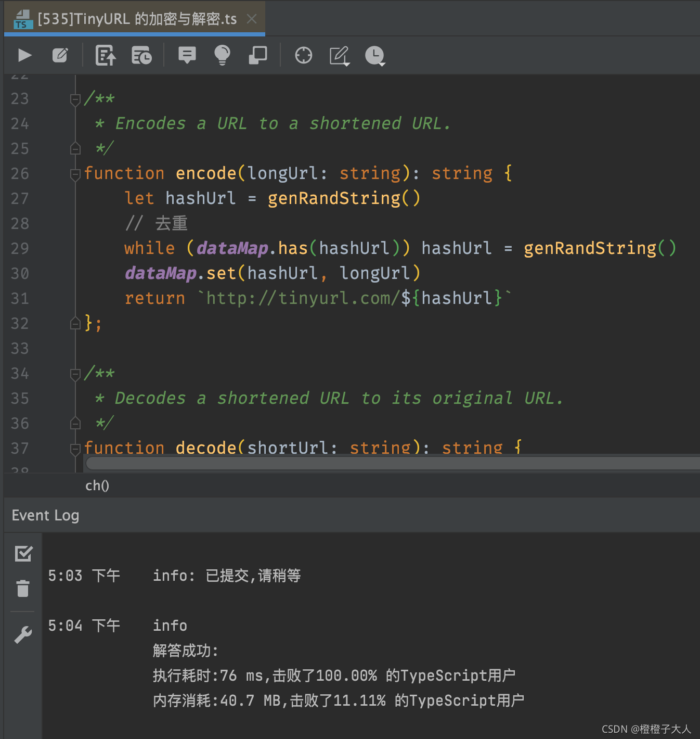Open the submission history icon with a clock
The height and width of the screenshot is (739, 700).
click(141, 55)
